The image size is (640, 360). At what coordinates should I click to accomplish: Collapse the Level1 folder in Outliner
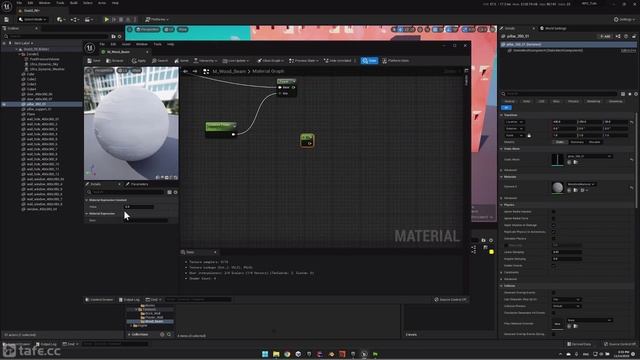(x=20, y=54)
